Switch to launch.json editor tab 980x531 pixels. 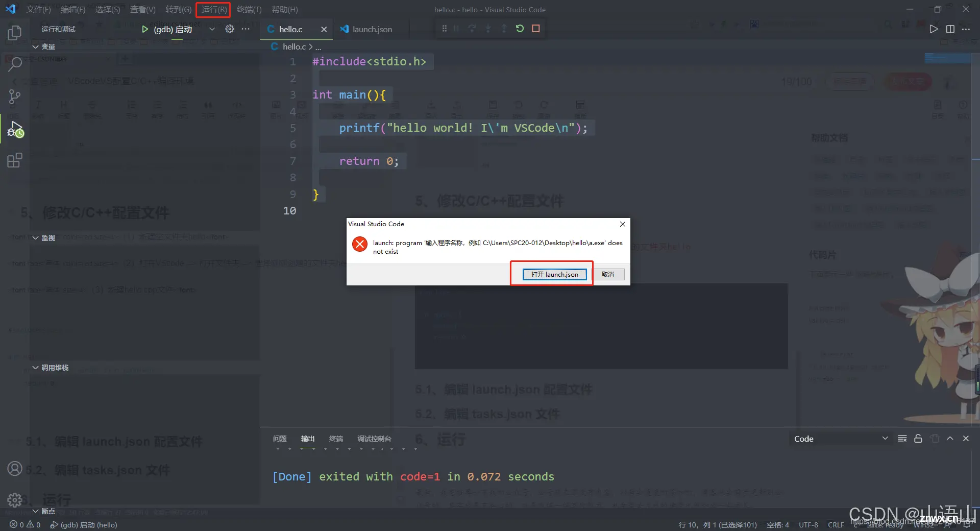[372, 30]
